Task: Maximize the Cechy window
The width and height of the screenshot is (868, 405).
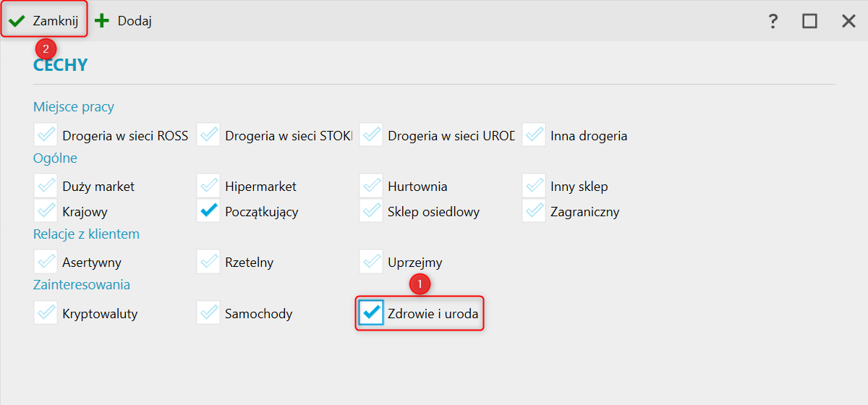Action: pyautogui.click(x=809, y=21)
